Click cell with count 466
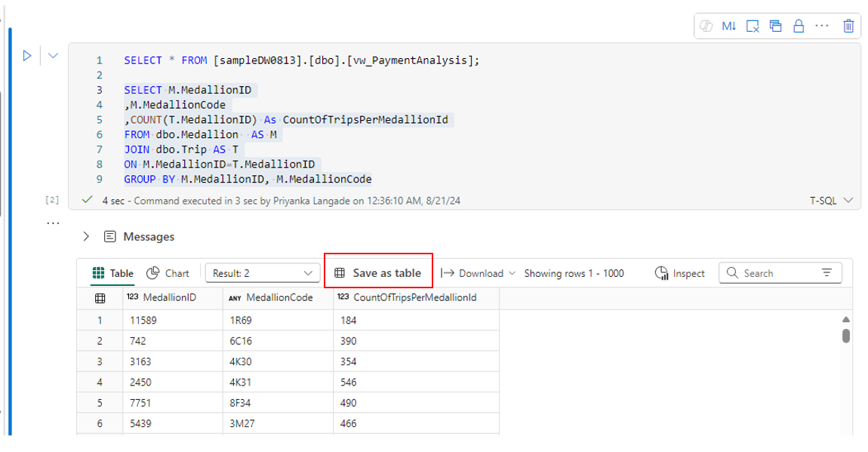This screenshot has height=452, width=868. [417, 423]
